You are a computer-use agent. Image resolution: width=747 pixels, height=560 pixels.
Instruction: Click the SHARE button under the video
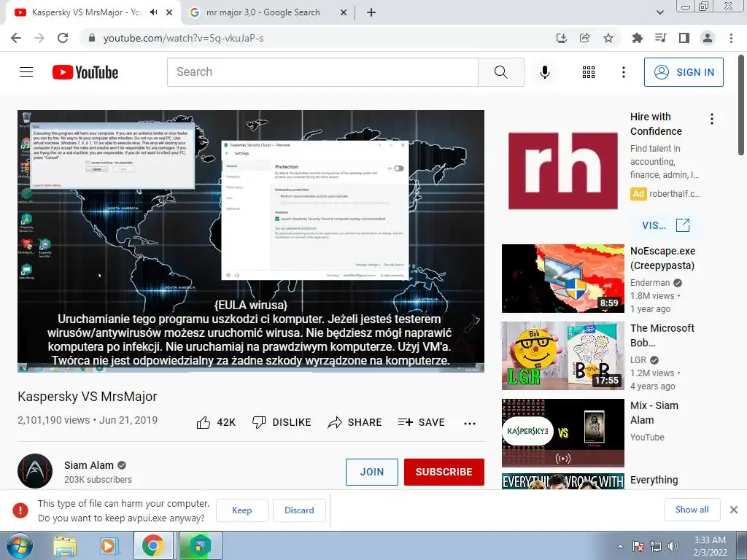tap(355, 422)
